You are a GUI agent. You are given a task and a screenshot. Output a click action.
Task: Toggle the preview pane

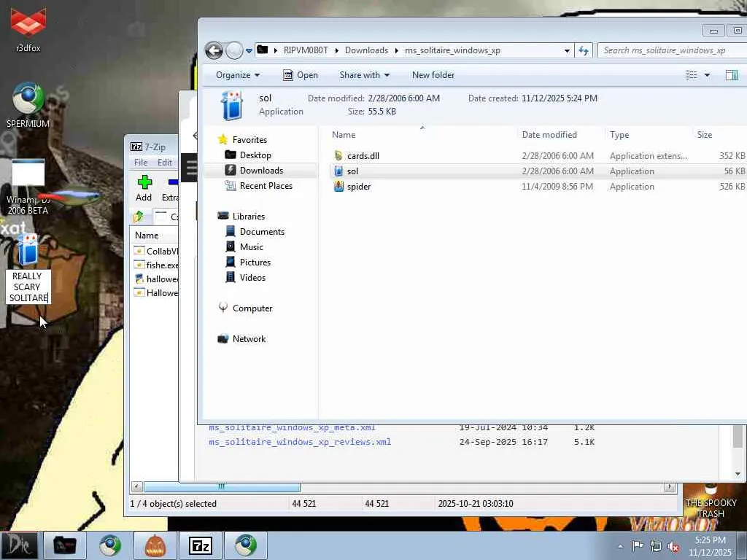[x=731, y=75]
